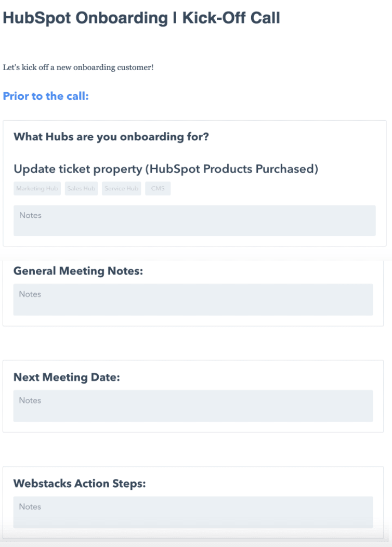The height and width of the screenshot is (547, 392).
Task: Toggle the Service Hub tag
Action: pos(121,188)
